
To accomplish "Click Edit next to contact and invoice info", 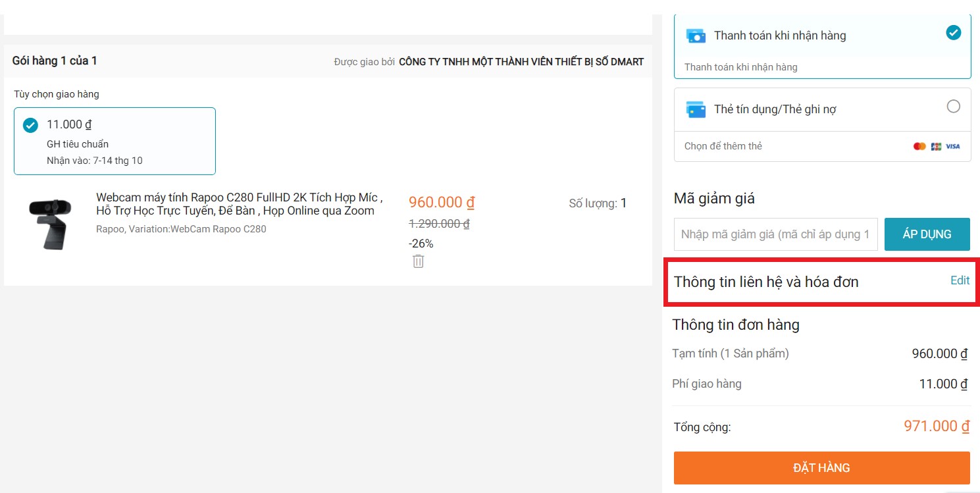I will click(960, 280).
